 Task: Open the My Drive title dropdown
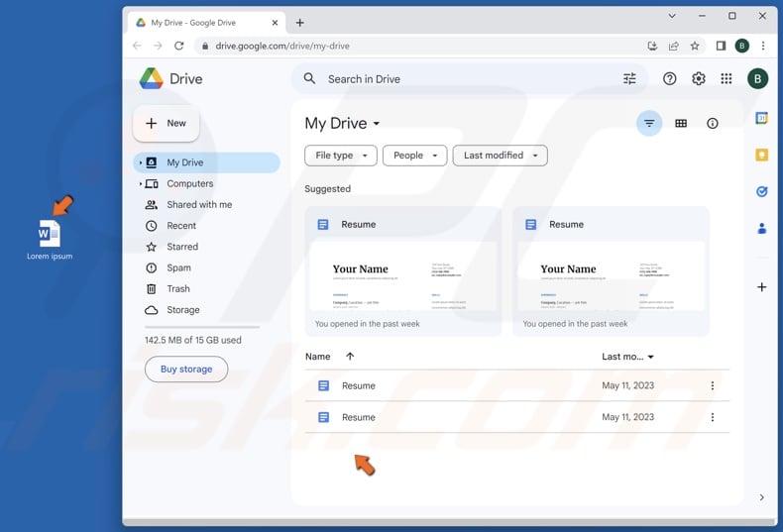343,123
